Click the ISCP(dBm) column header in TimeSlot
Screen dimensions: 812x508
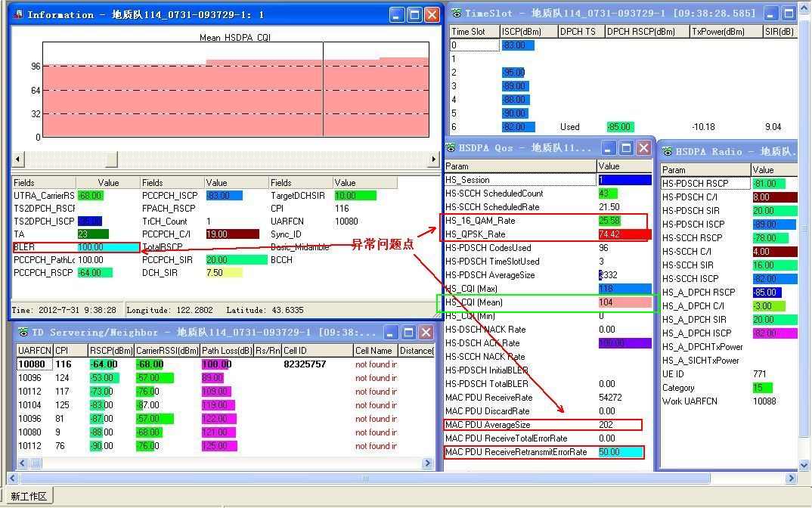[x=528, y=32]
